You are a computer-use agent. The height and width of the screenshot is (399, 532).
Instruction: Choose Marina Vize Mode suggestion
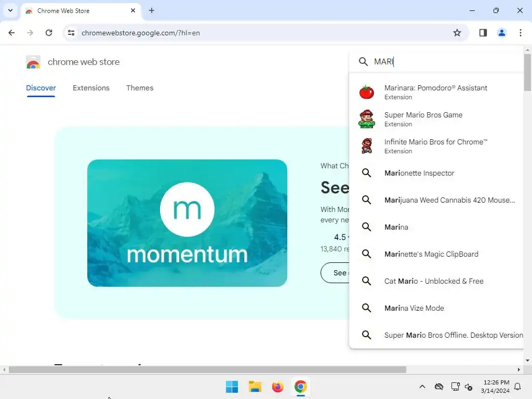tap(436, 308)
